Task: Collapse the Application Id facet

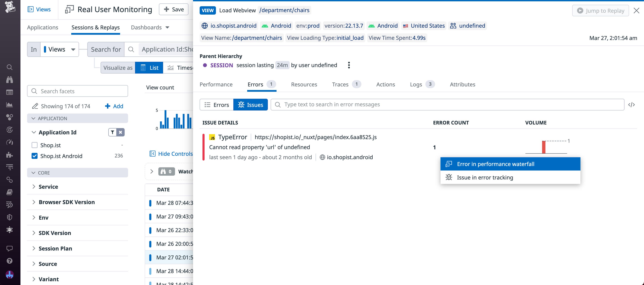Action: (x=34, y=132)
